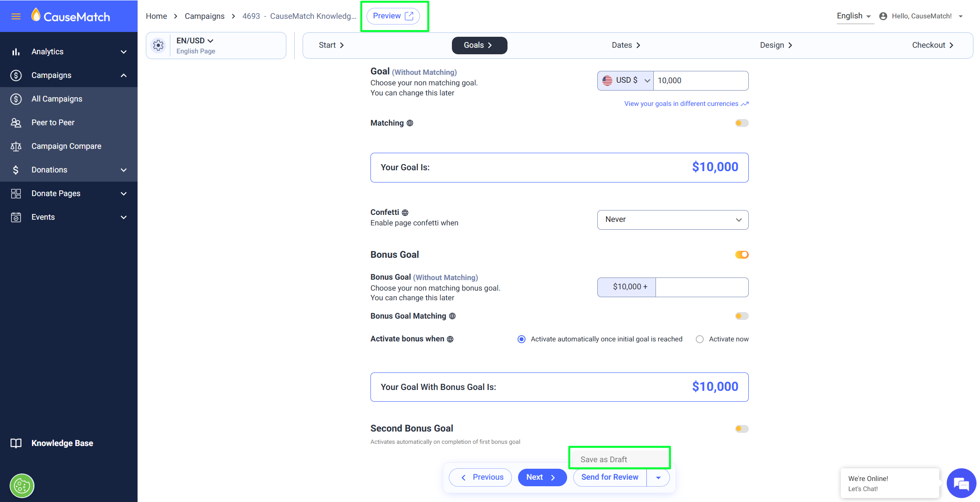980x502 pixels.
Task: Open the USD $ currency dropdown
Action: point(626,81)
